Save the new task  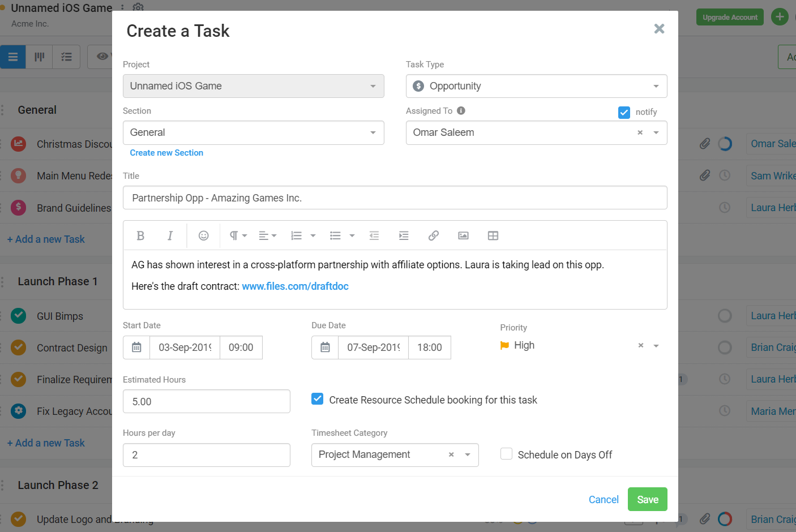[647, 499]
